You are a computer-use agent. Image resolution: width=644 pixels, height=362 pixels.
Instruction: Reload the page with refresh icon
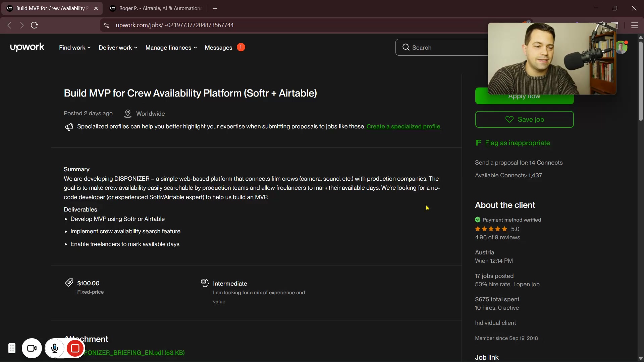34,25
